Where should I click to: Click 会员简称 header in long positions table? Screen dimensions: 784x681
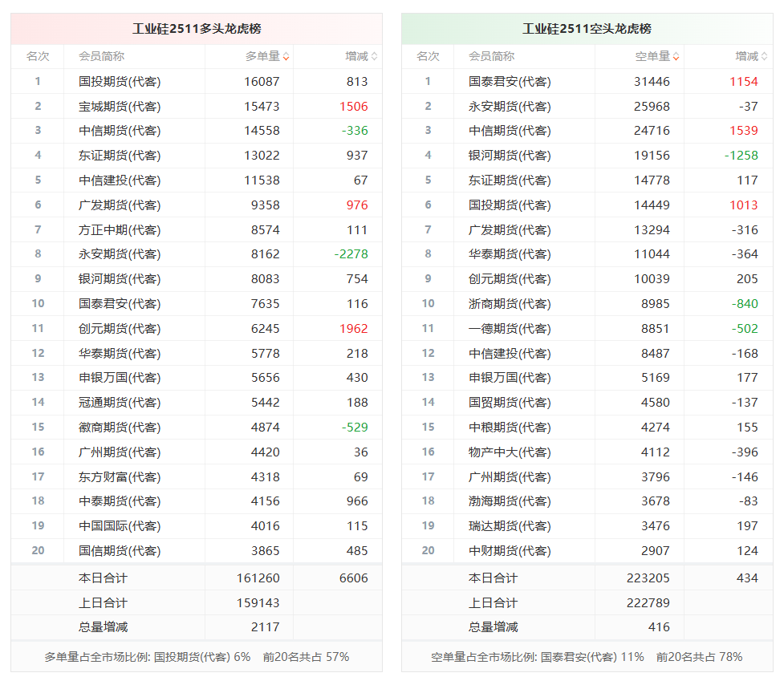point(101,56)
